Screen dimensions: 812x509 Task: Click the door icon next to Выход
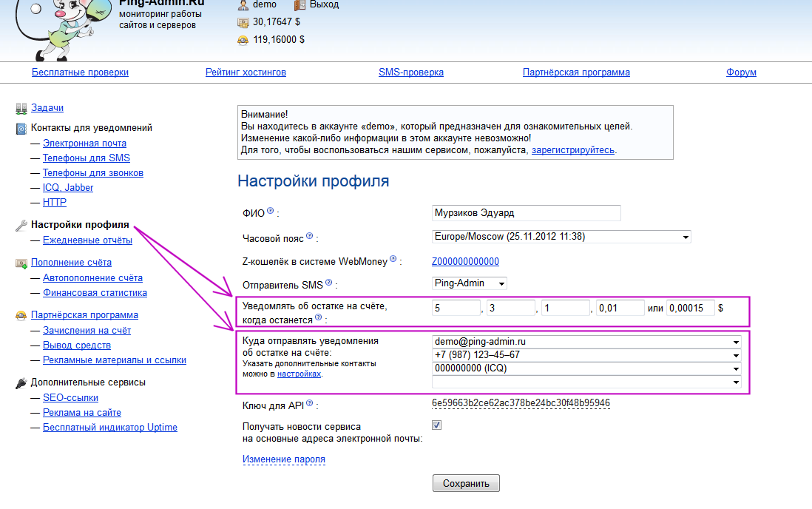point(299,6)
